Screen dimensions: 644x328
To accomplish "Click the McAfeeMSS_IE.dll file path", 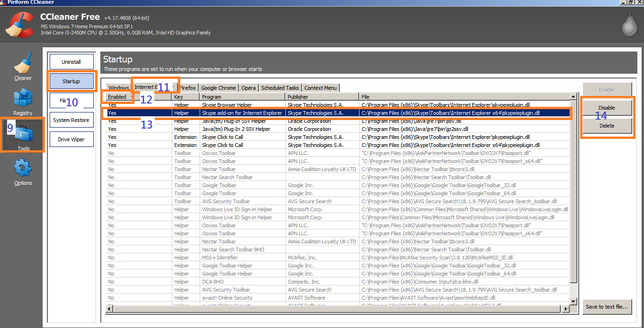I will [437, 258].
